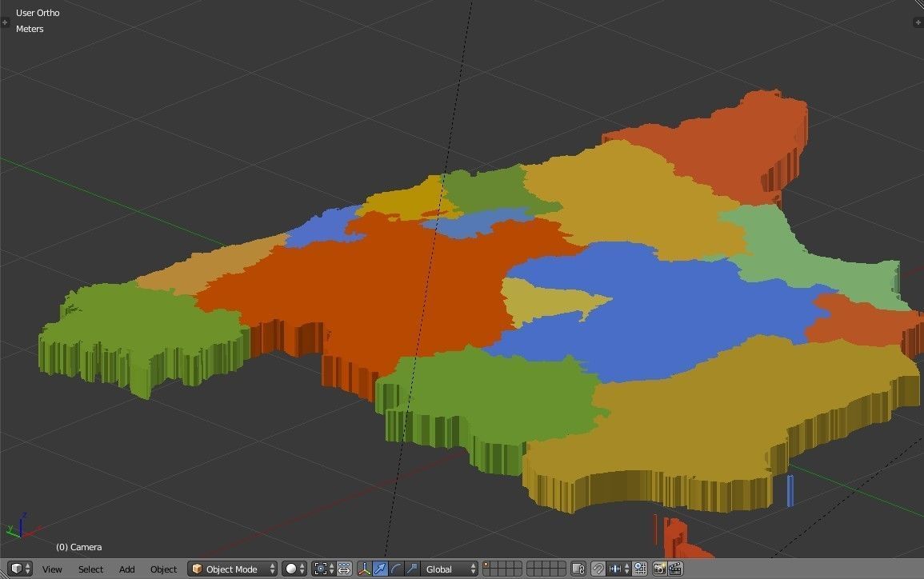924x579 pixels.
Task: Activate the first scene layer button
Action: (486, 565)
